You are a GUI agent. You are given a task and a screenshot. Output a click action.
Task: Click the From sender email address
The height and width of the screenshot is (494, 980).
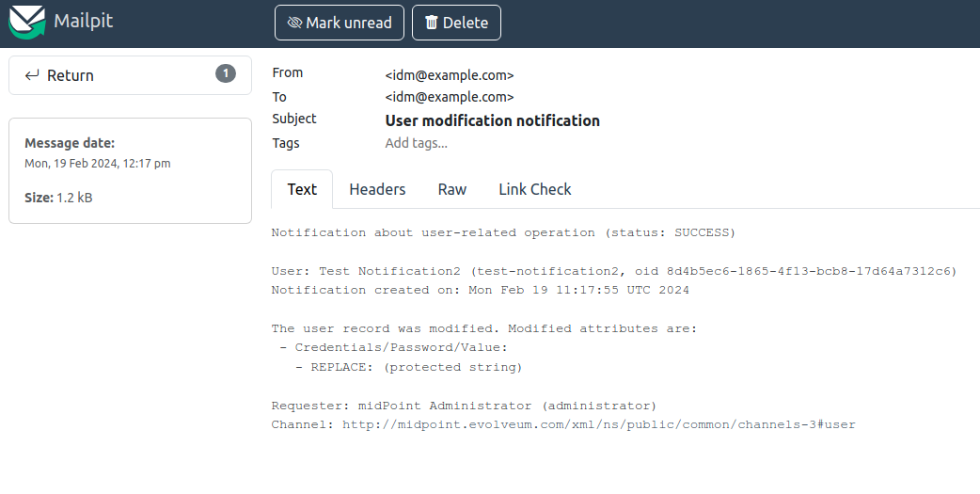tap(450, 75)
